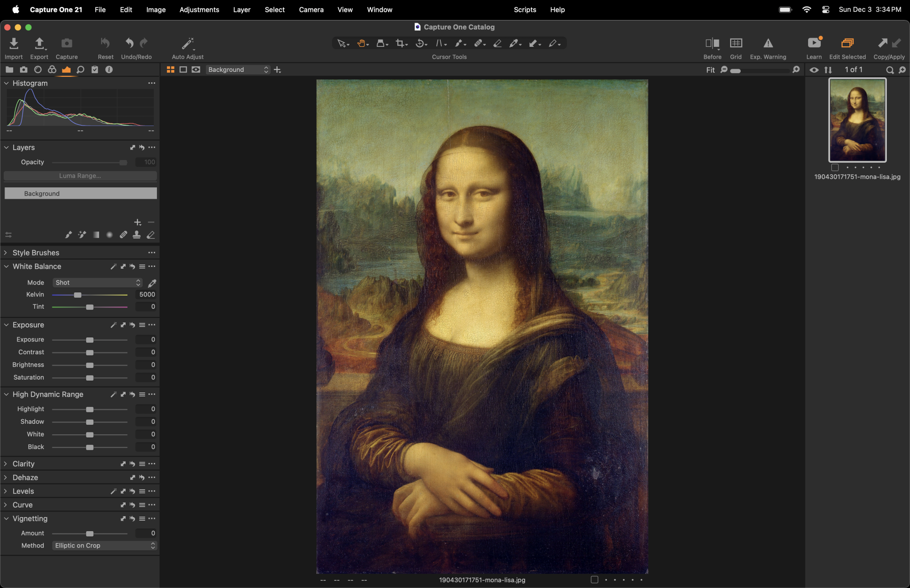The width and height of the screenshot is (910, 588).
Task: Click the Auto Adjust wand icon
Action: tap(187, 44)
